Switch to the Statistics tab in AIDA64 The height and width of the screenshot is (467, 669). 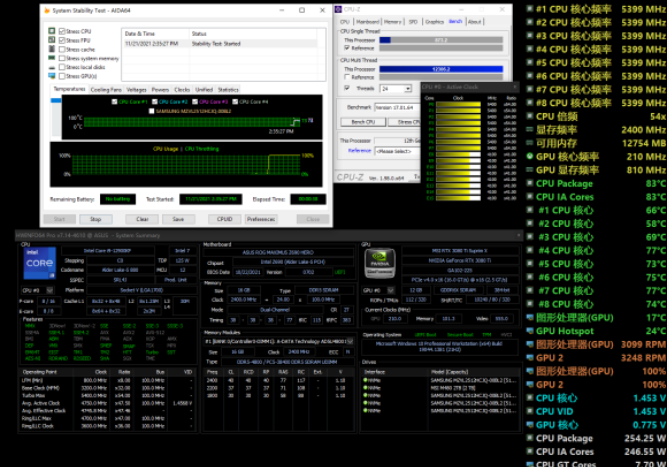coord(228,90)
